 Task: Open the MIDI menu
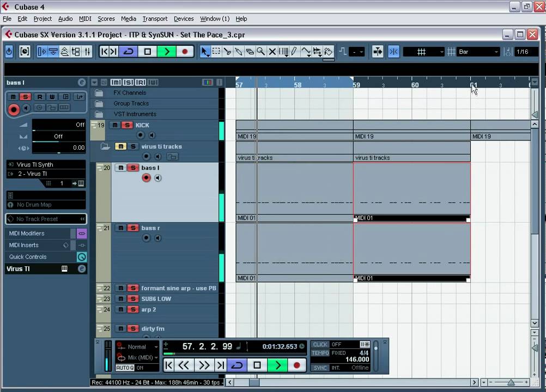click(85, 19)
